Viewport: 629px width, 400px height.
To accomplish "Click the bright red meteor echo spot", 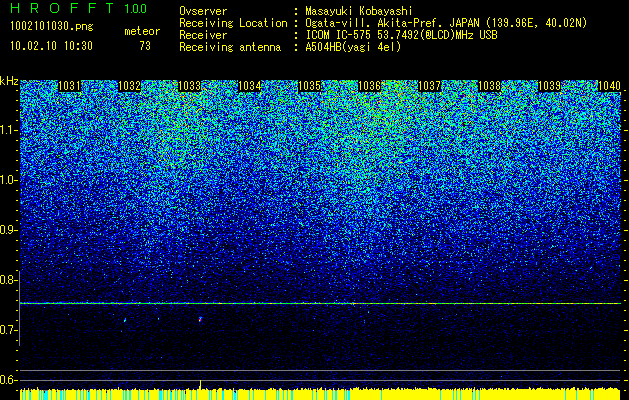I will 200,320.
